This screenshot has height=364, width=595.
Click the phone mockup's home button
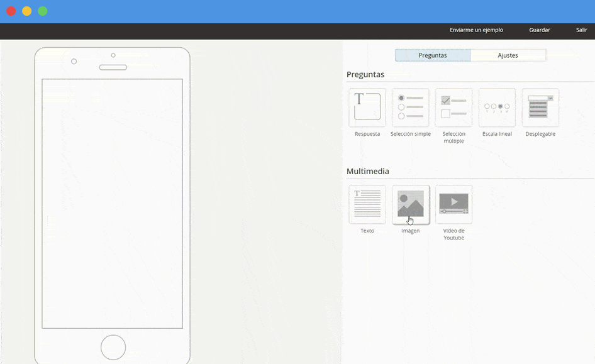tap(113, 346)
